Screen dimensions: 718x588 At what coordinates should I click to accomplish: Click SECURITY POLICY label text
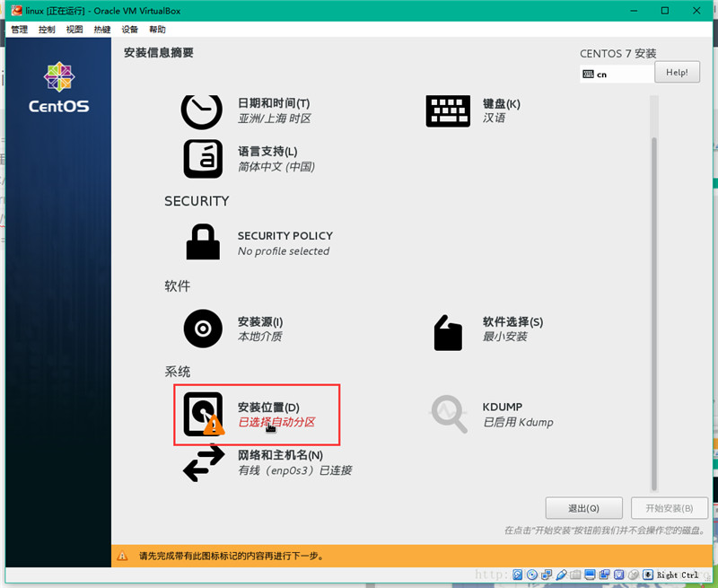coord(285,235)
